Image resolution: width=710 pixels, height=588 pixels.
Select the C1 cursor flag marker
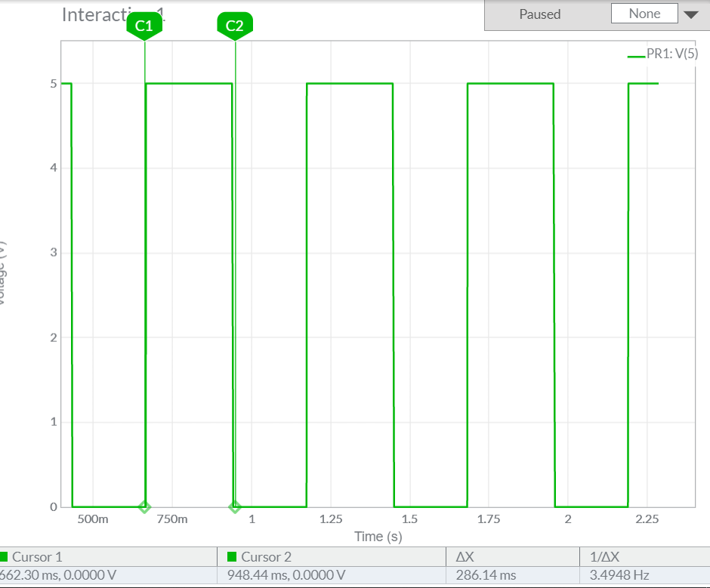(x=144, y=26)
